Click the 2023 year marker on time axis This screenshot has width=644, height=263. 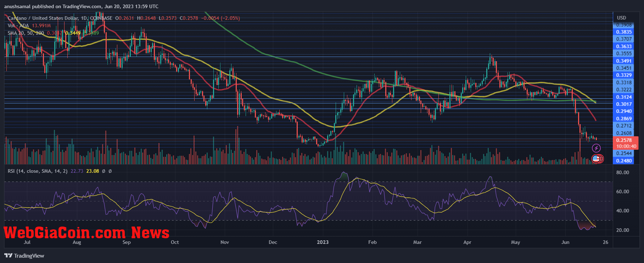click(323, 242)
